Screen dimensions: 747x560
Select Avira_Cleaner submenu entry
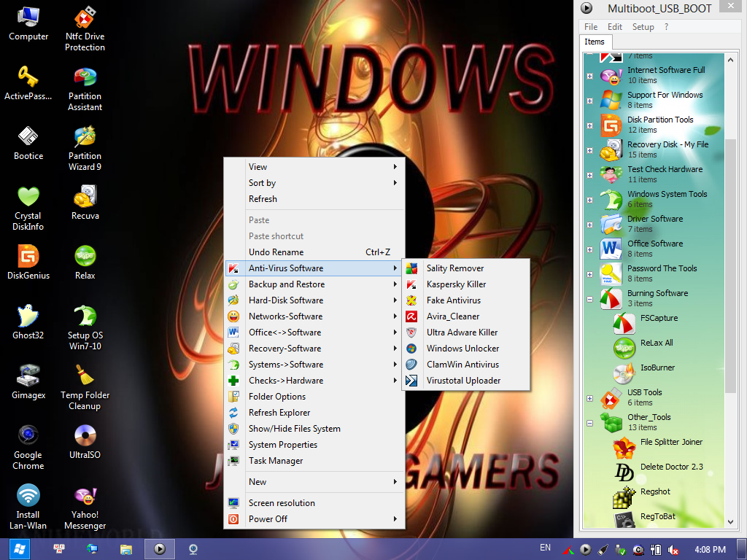466,316
